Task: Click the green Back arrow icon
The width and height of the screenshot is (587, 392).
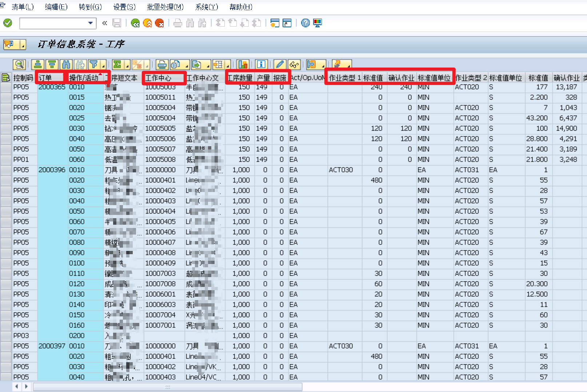Action: pos(135,23)
